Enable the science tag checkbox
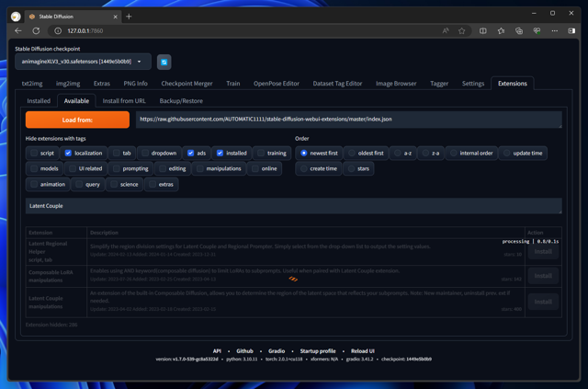588x389 pixels. tap(114, 184)
